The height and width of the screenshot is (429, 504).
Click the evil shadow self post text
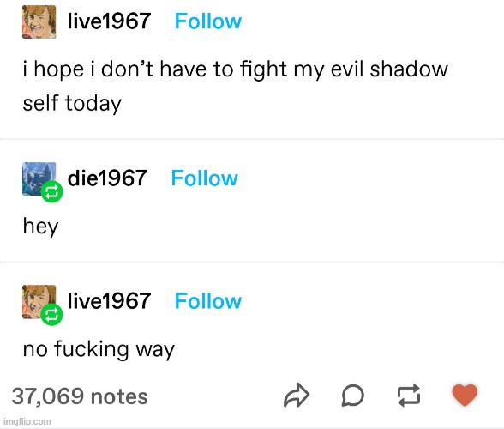[x=235, y=87]
